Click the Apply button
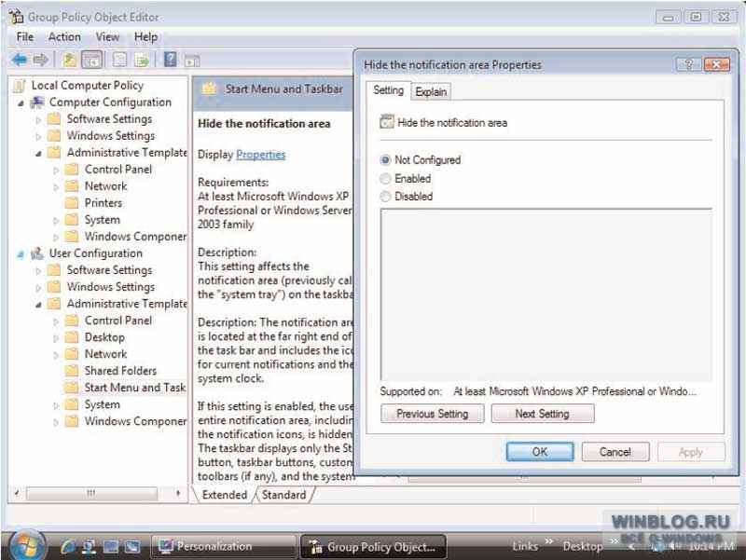The height and width of the screenshot is (560, 746). [691, 452]
